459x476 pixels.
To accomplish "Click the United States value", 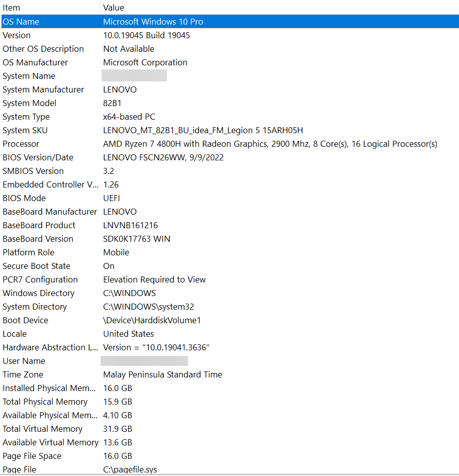I will click(129, 334).
